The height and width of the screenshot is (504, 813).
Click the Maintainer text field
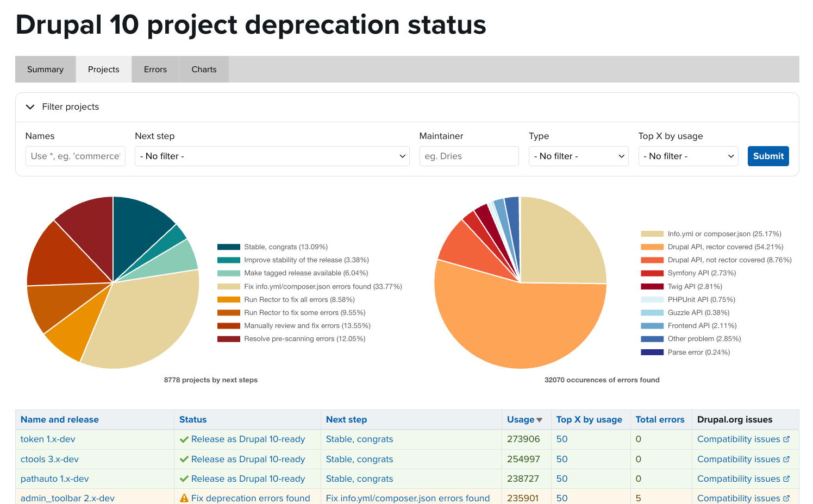pos(469,156)
